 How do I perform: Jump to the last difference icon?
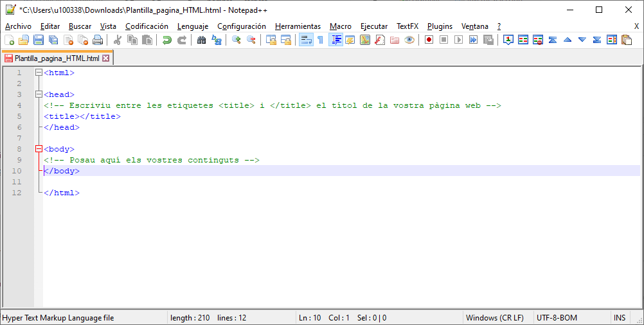pos(597,40)
